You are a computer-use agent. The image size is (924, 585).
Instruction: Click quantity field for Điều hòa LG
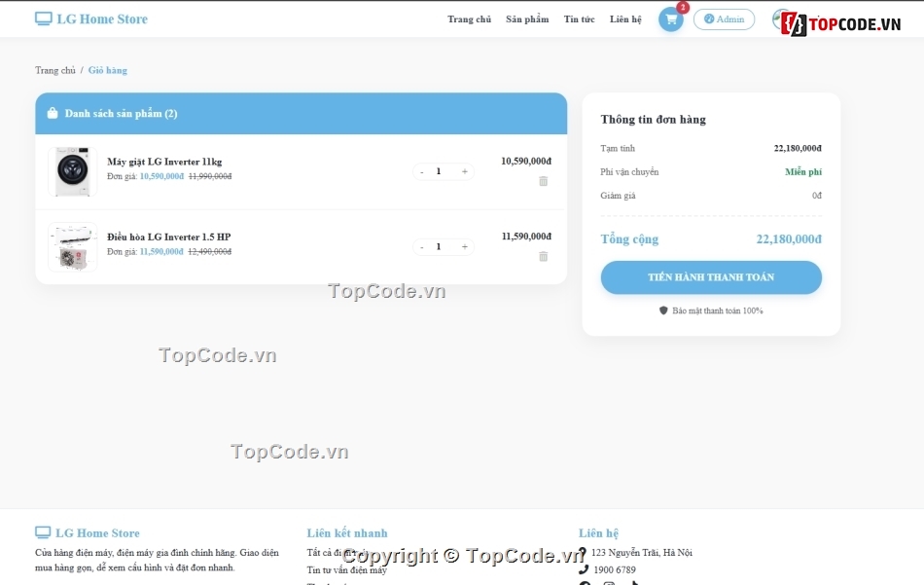(x=439, y=247)
